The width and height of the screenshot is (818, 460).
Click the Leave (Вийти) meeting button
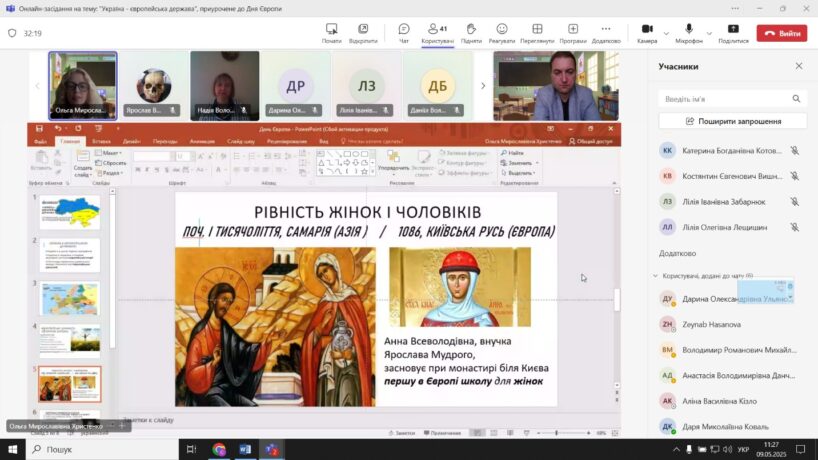tap(781, 33)
